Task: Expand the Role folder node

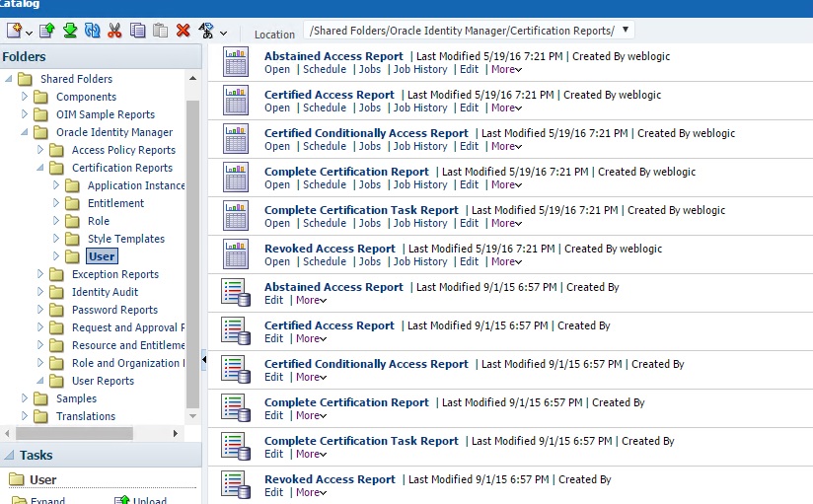Action: click(56, 220)
